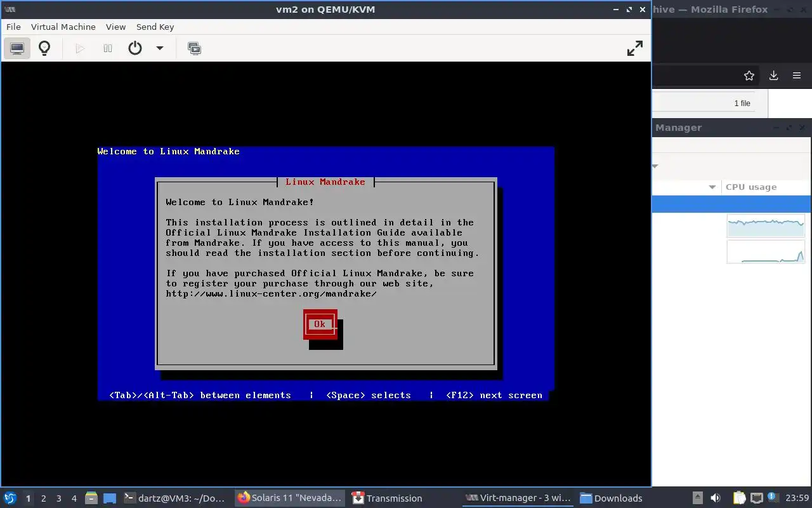Open the clipboard manager tray icon

pyautogui.click(x=740, y=498)
